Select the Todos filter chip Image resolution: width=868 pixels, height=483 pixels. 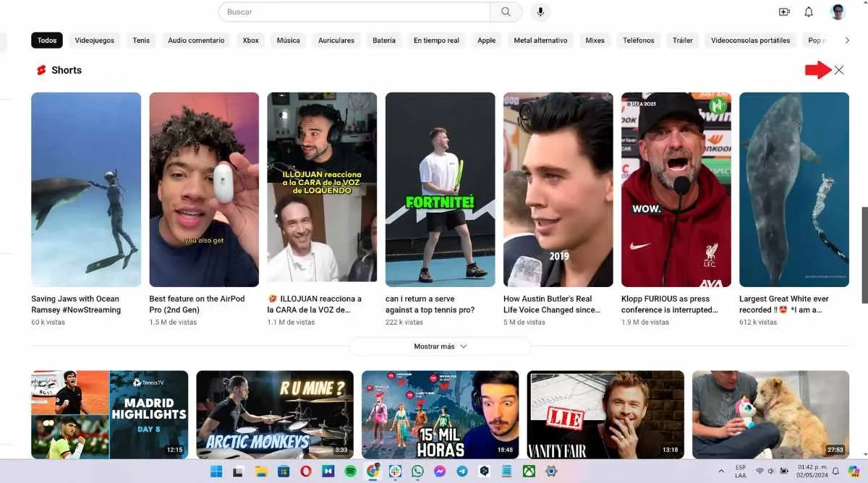click(x=47, y=40)
